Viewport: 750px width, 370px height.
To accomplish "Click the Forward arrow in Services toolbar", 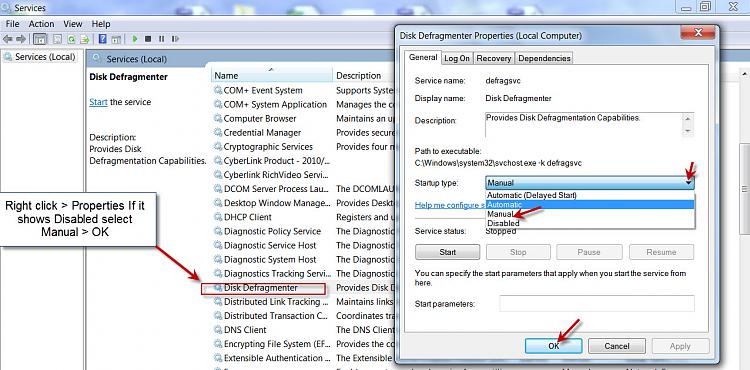I will pos(21,39).
